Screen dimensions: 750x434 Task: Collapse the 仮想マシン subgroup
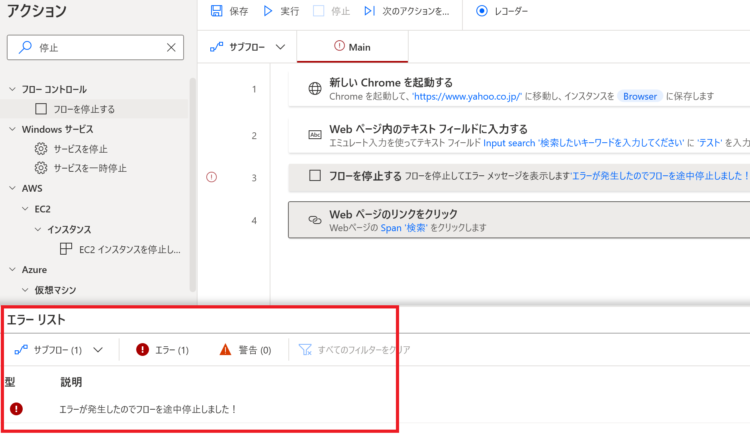coord(25,290)
